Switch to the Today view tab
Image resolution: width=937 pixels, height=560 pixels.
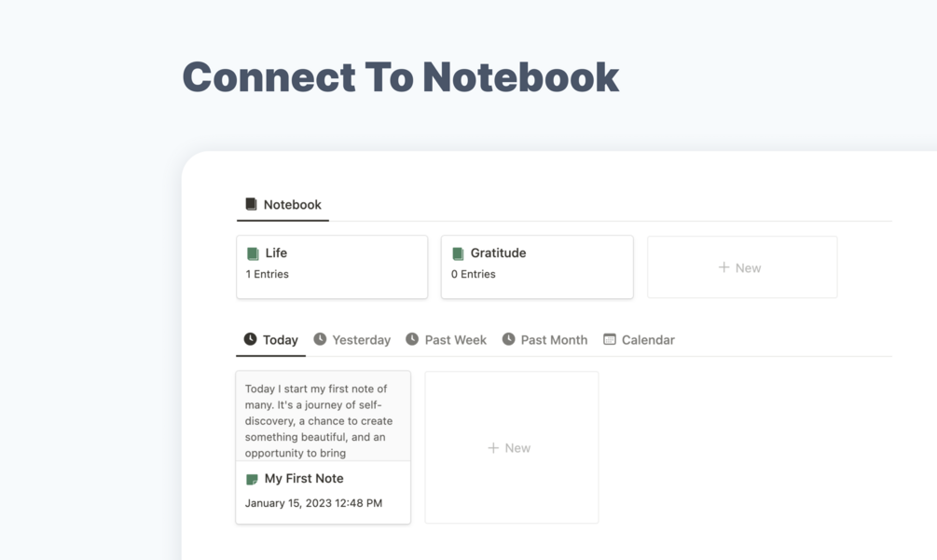(280, 340)
